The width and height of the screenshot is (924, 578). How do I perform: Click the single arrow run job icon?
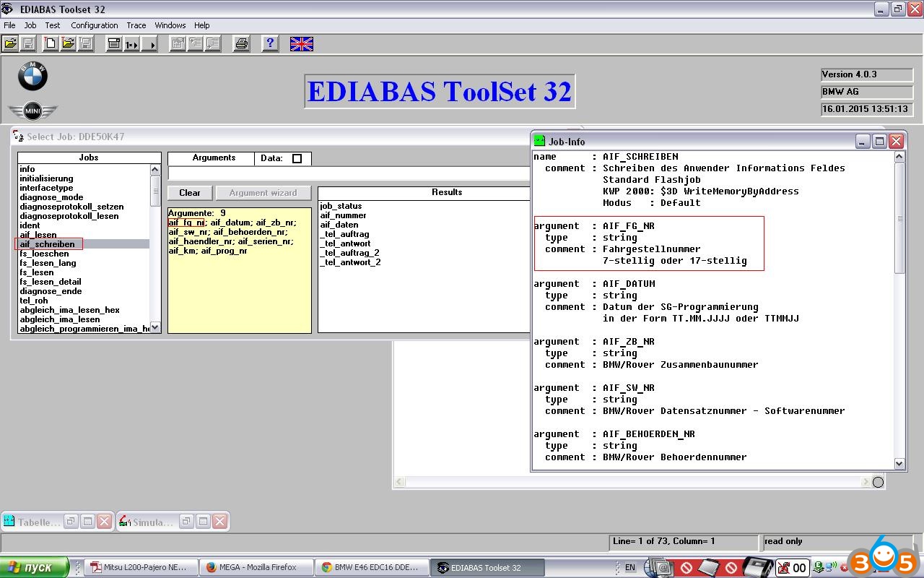pyautogui.click(x=149, y=44)
